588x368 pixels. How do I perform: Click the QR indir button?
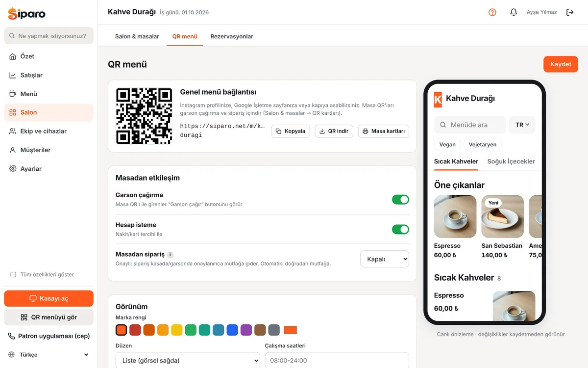pyautogui.click(x=334, y=131)
